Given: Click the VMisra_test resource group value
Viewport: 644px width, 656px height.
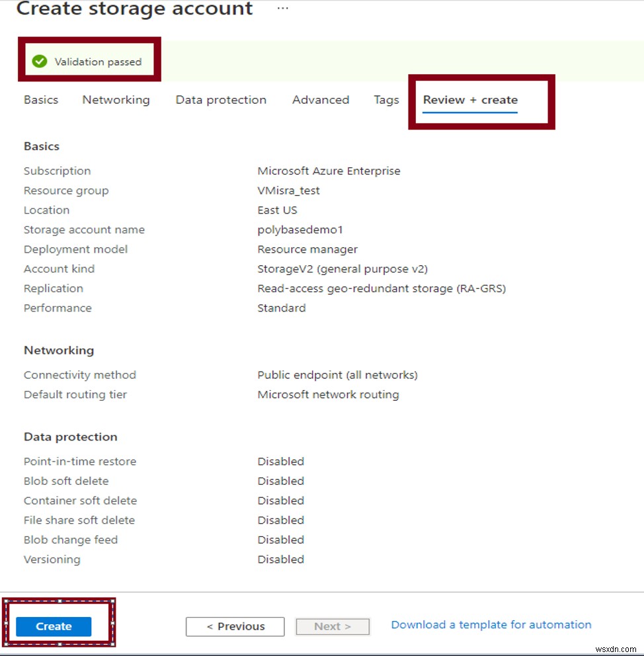Looking at the screenshot, I should point(288,190).
